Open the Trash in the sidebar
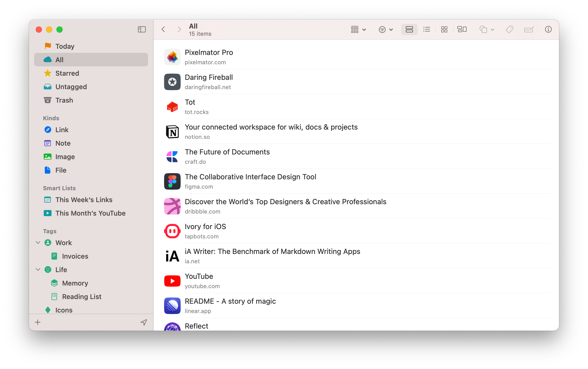This screenshot has height=369, width=588. 64,100
